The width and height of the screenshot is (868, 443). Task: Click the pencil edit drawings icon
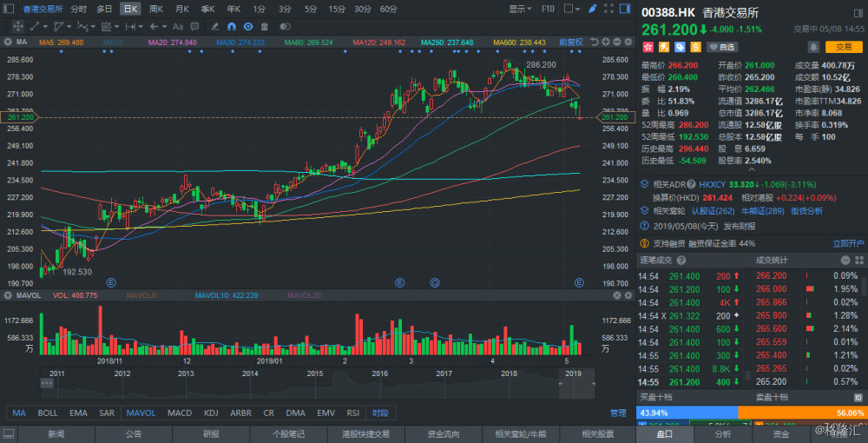(x=215, y=26)
